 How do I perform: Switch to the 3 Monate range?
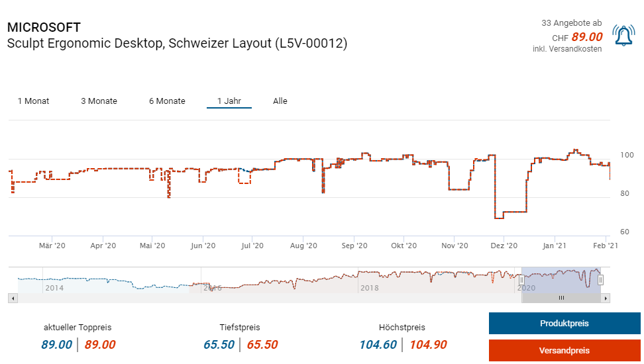(99, 101)
